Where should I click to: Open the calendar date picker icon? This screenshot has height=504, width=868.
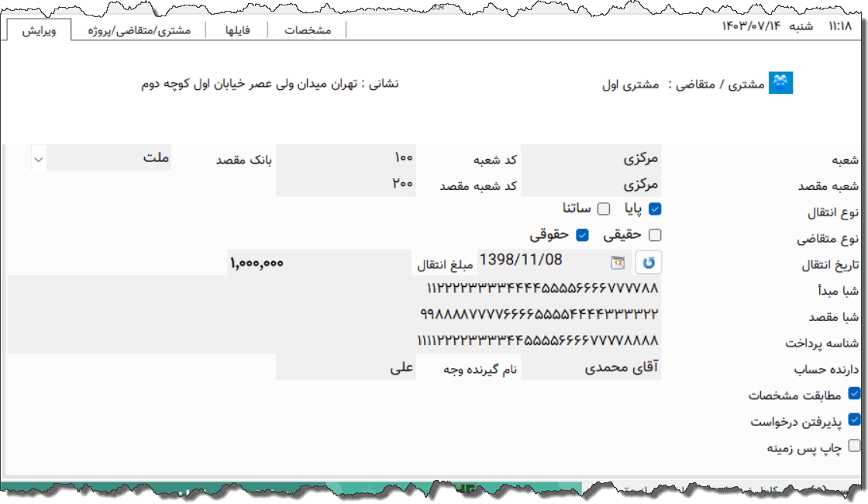[x=618, y=262]
